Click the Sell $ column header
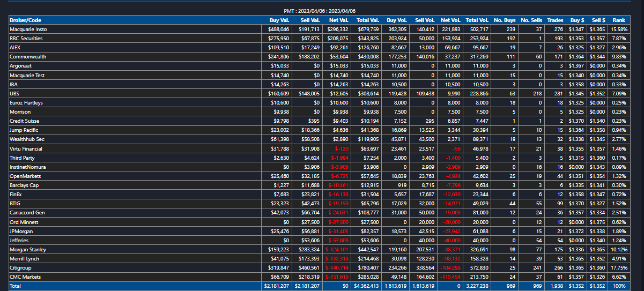This screenshot has height=291, width=644. click(597, 20)
